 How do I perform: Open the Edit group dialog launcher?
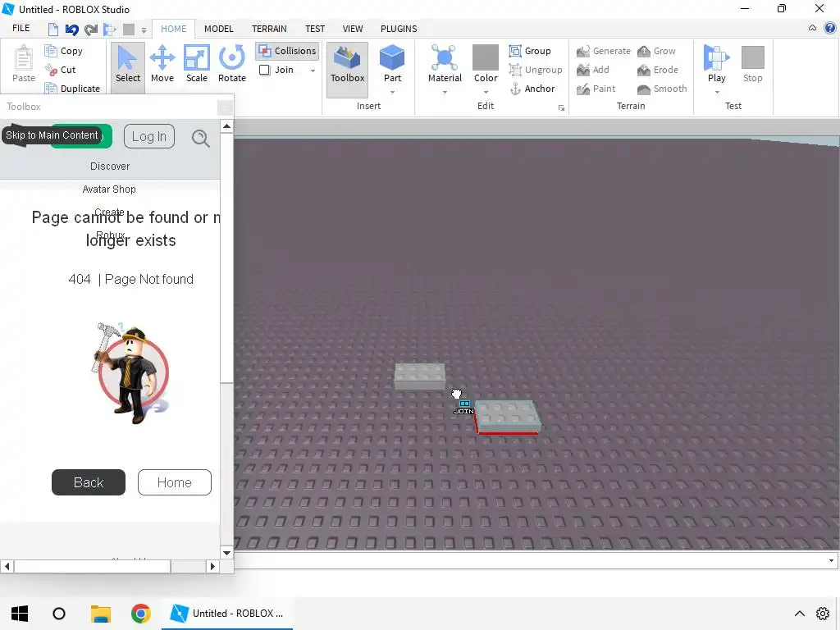click(x=561, y=107)
